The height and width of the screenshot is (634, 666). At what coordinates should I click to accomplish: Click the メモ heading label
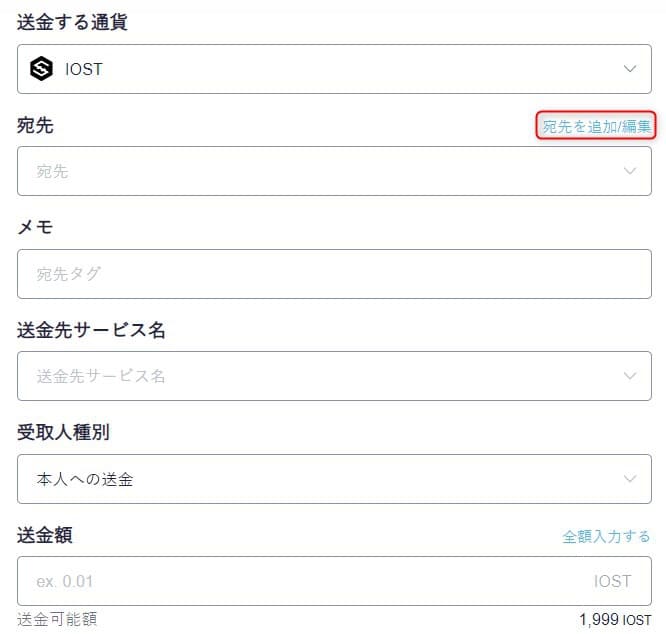pos(35,227)
